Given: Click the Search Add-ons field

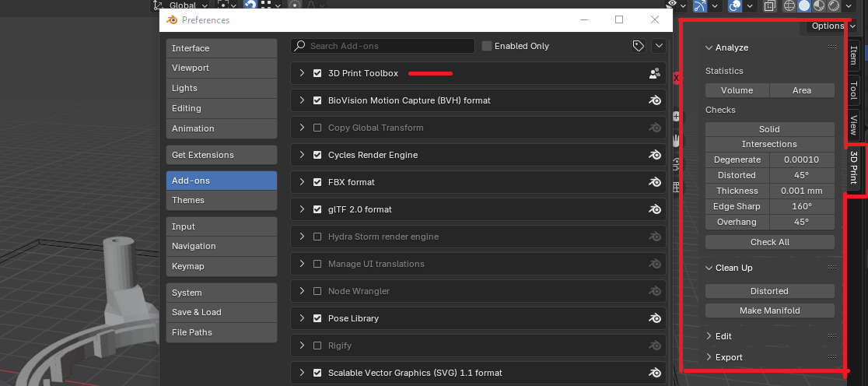Looking at the screenshot, I should tap(383, 46).
